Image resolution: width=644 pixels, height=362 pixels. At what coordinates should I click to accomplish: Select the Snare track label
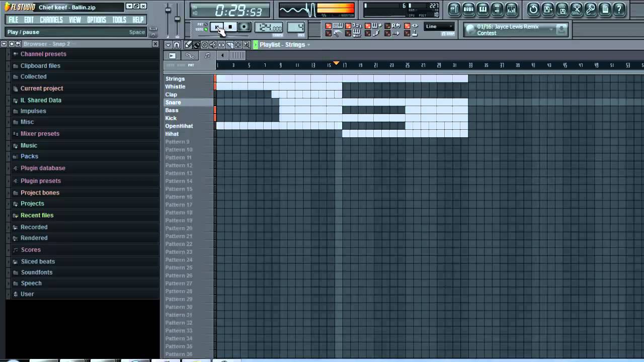173,103
